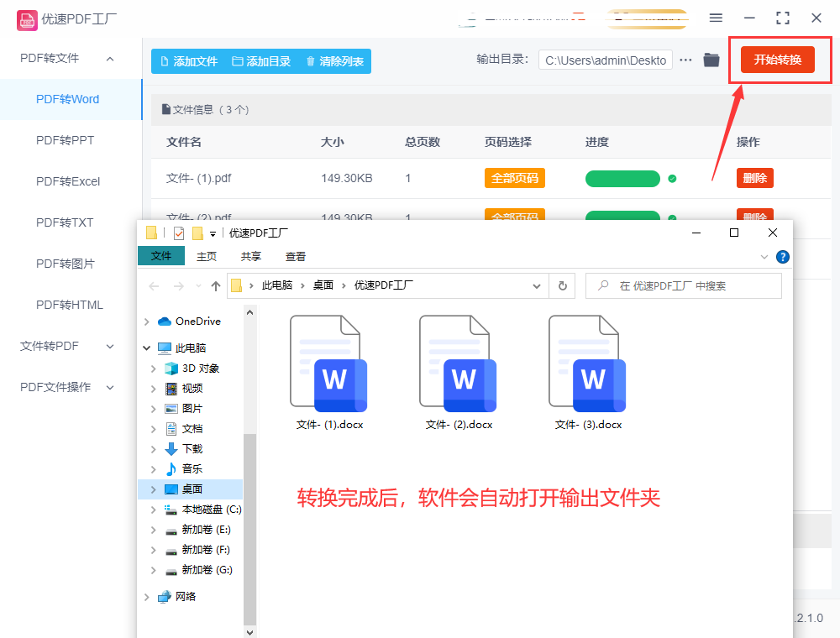Select 下载 folder in the navigation tree

184,448
